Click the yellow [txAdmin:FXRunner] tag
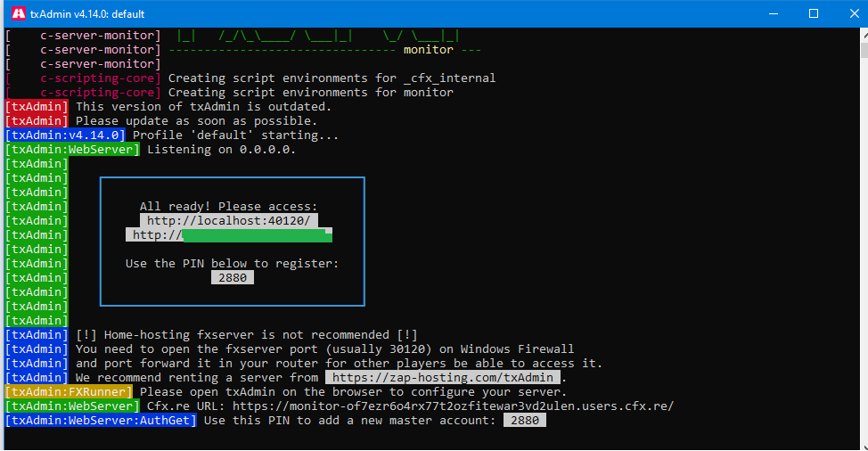Screen dimensions: 868x451 click(x=69, y=392)
